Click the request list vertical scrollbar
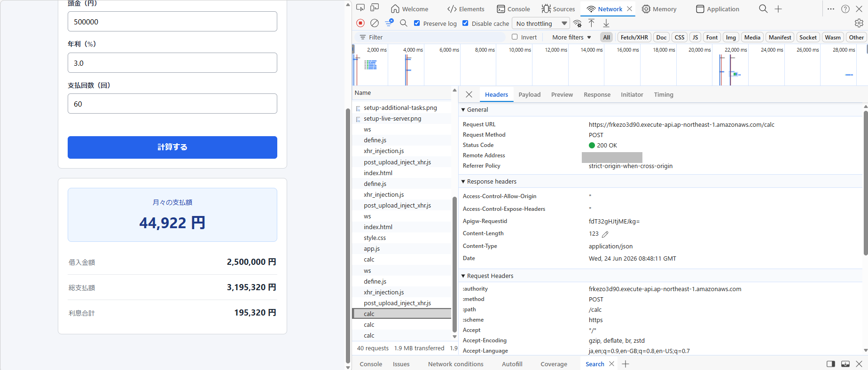The width and height of the screenshot is (868, 370). click(x=454, y=264)
